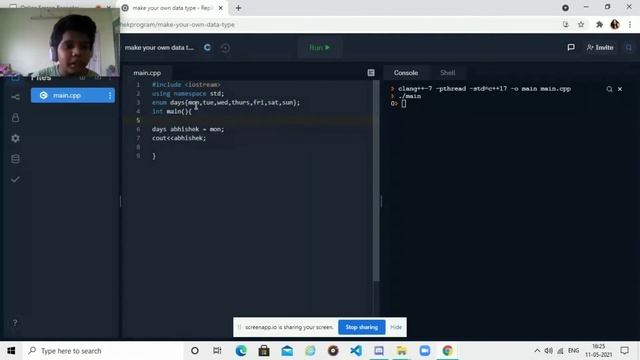Open Visual Studio Code from the taskbar
Screen dimensions: 640x360
coord(356,351)
